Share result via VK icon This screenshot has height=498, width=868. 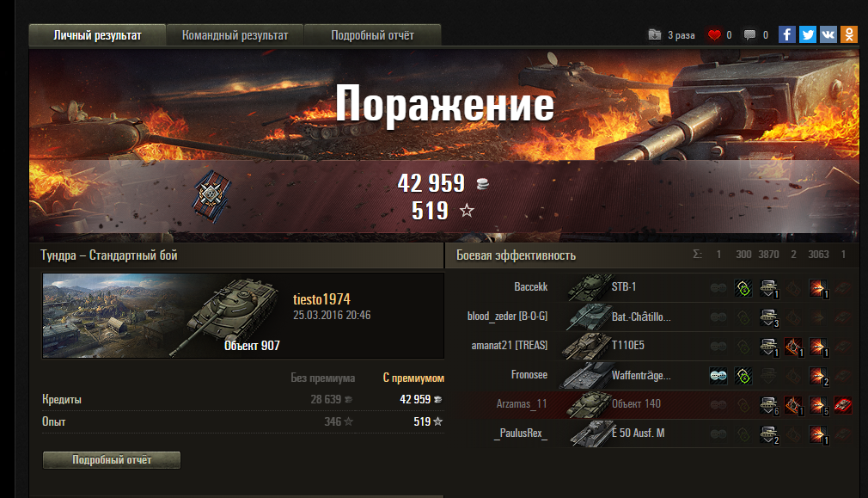[828, 34]
